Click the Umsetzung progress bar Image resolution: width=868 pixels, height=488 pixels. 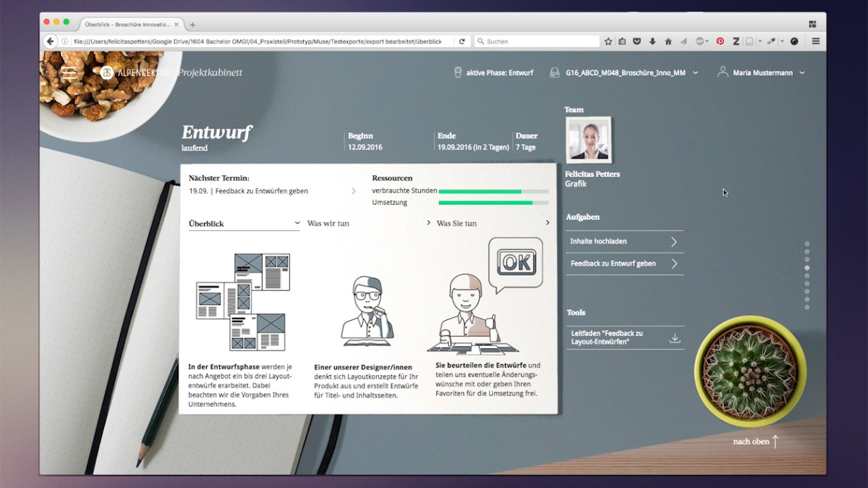coord(493,203)
